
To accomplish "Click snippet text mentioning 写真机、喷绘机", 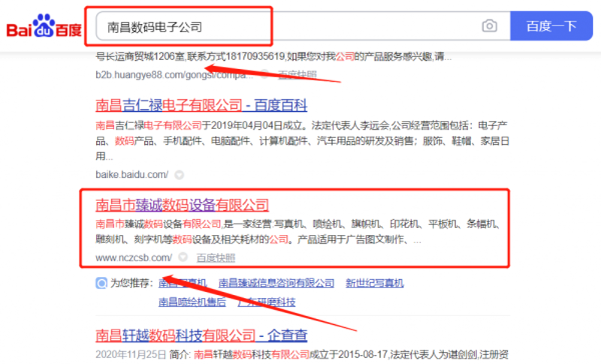I will tap(298, 232).
